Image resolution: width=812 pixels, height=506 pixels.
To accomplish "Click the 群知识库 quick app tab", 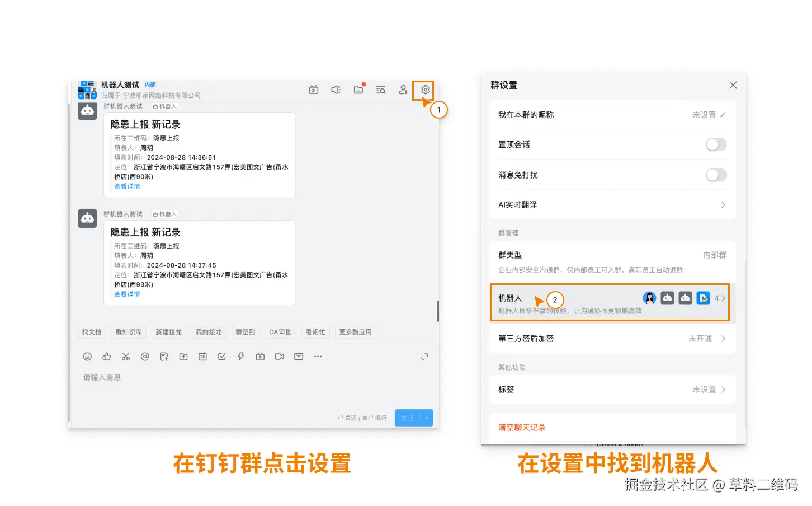I will tap(129, 332).
